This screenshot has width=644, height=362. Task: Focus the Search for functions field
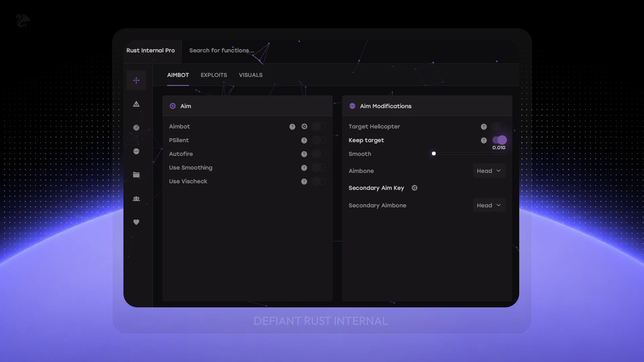click(x=221, y=51)
